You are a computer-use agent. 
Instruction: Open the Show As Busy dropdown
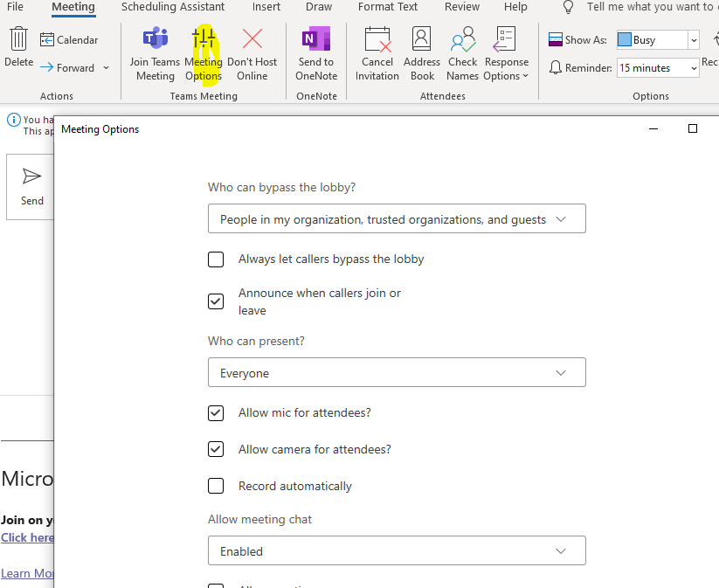(694, 40)
